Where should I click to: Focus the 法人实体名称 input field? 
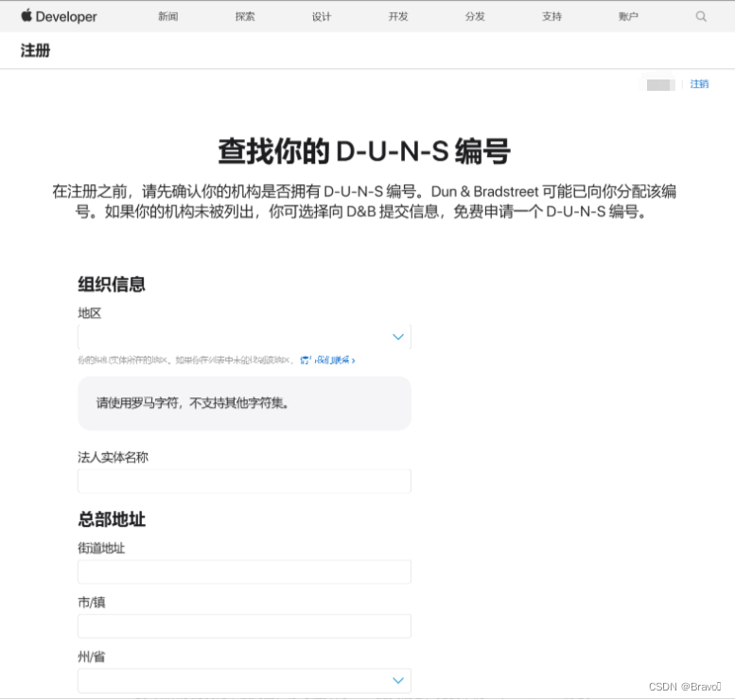[244, 481]
